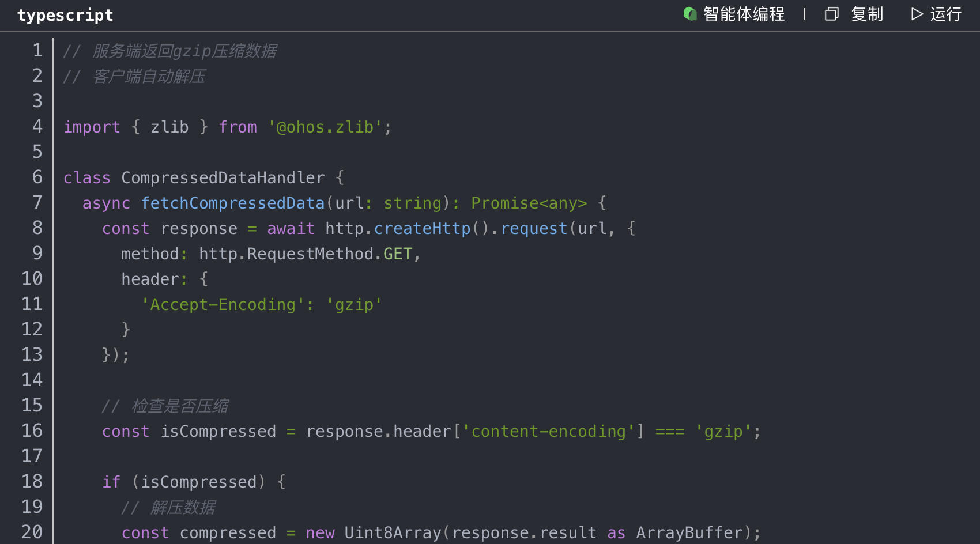Click the Uint8Array constructor text

click(393, 532)
